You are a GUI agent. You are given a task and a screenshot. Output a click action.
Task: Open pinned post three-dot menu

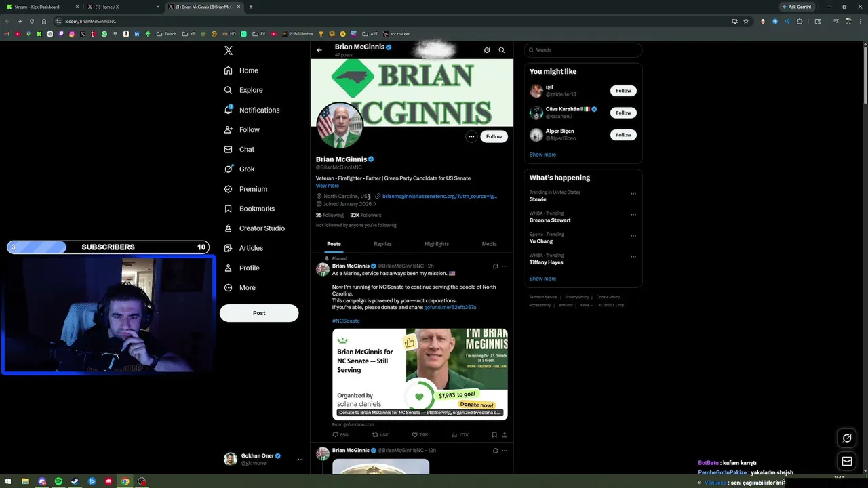pyautogui.click(x=504, y=266)
